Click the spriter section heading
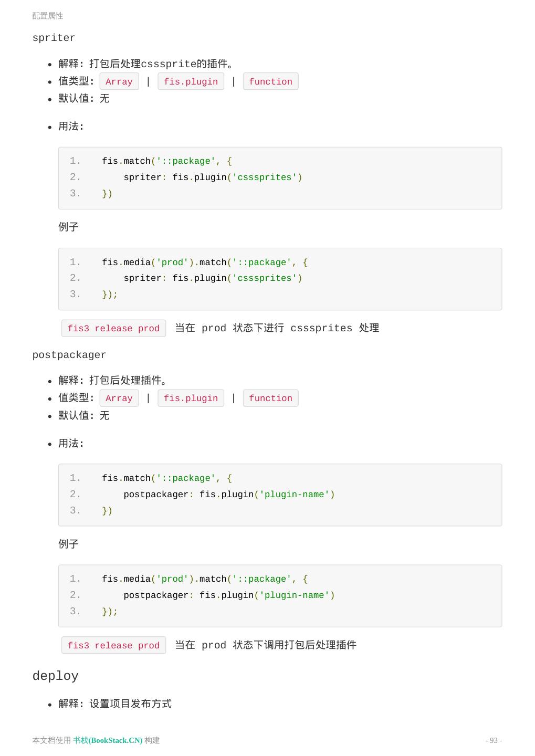The width and height of the screenshot is (535, 756). (x=54, y=38)
